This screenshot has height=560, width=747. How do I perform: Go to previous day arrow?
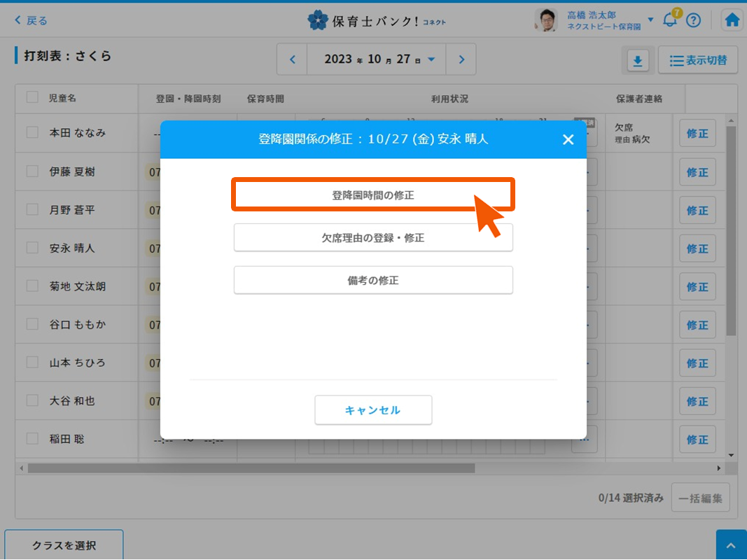[293, 59]
